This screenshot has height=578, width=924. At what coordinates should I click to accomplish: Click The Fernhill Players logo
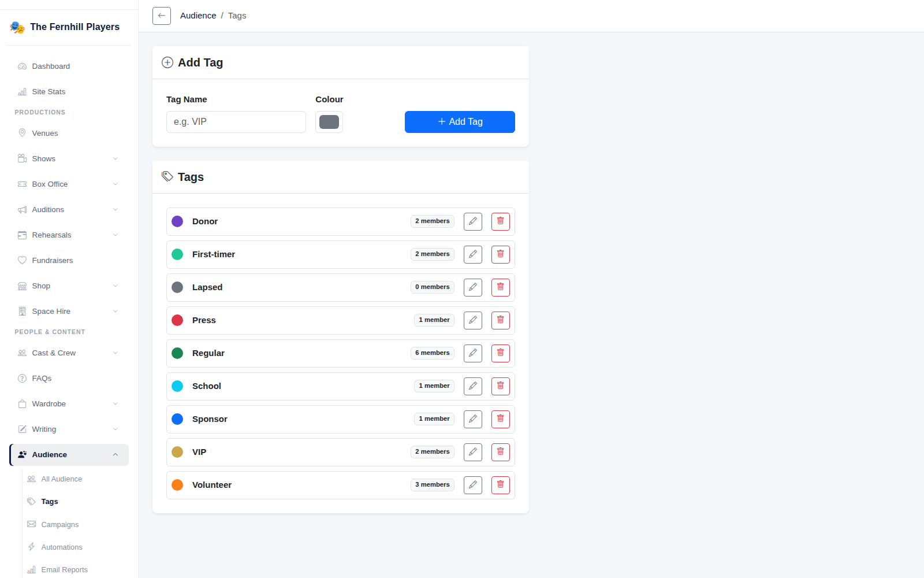click(x=17, y=27)
